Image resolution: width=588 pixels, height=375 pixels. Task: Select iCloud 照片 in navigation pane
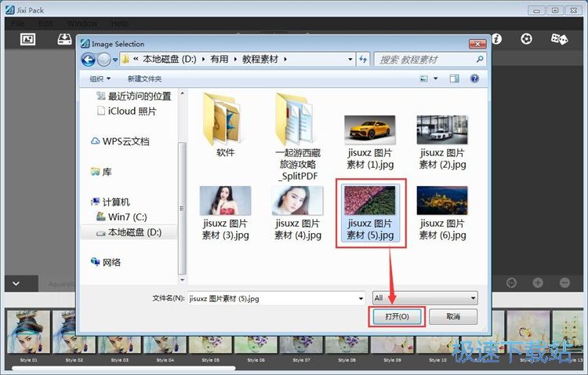pyautogui.click(x=127, y=111)
